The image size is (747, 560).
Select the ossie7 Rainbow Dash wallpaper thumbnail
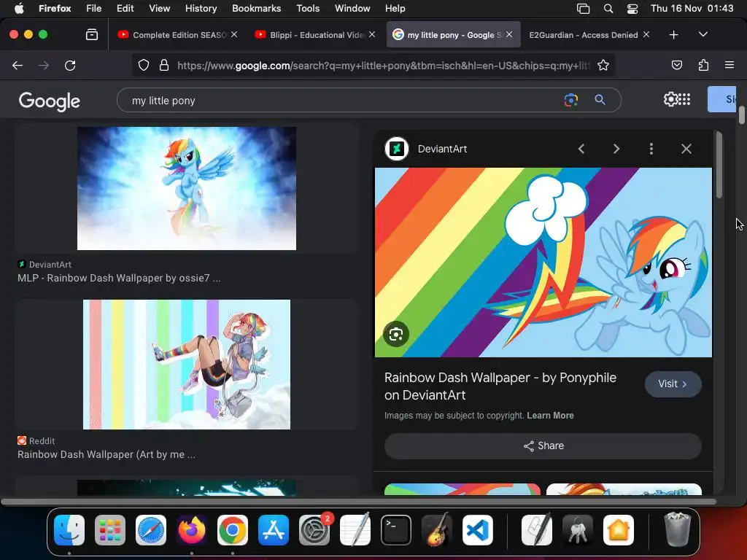187,188
